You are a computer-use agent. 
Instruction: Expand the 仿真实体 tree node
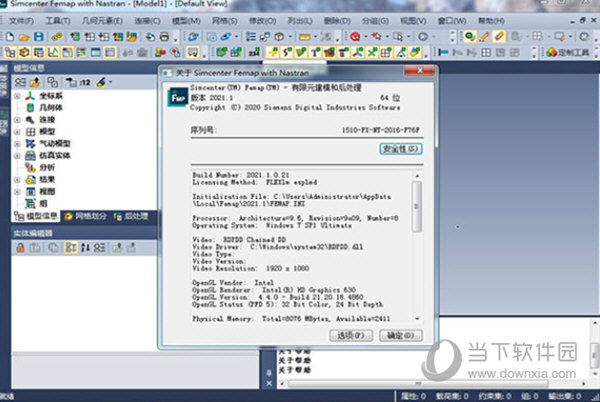pos(17,156)
